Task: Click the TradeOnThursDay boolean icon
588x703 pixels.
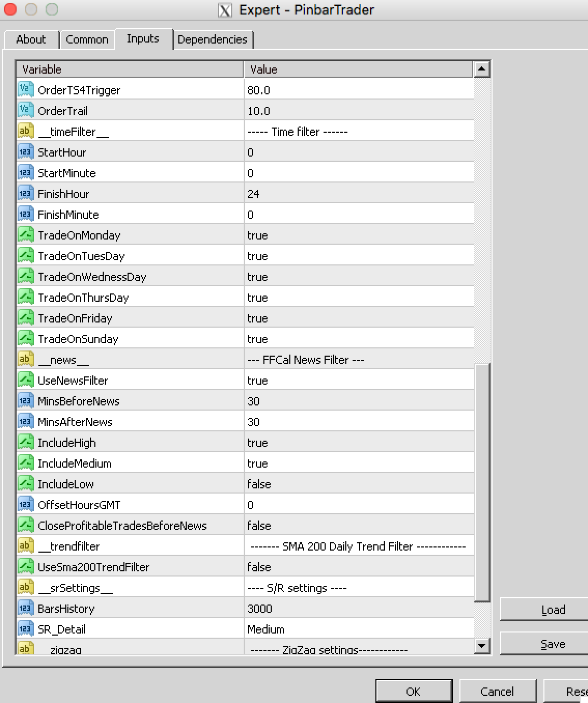Action: pos(25,297)
